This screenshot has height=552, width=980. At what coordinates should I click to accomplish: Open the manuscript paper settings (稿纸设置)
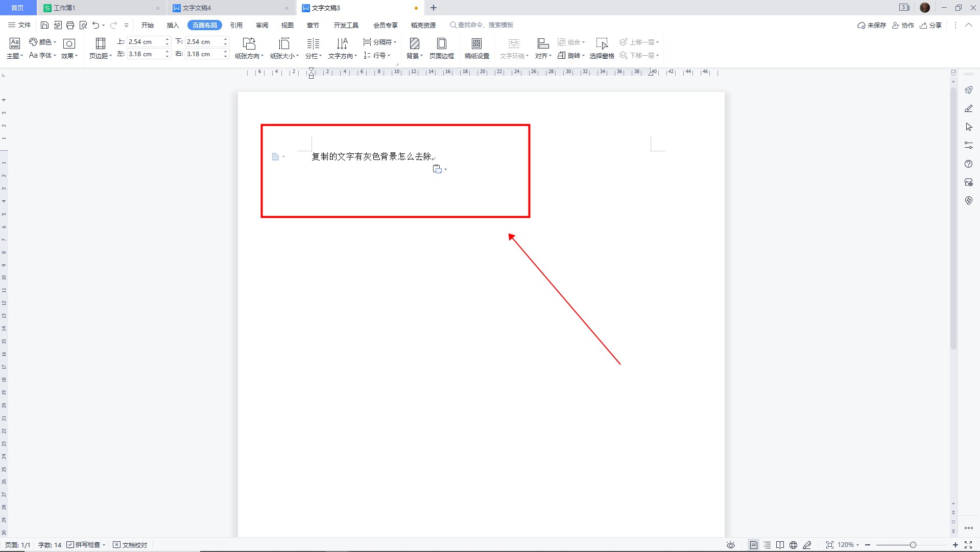click(476, 44)
